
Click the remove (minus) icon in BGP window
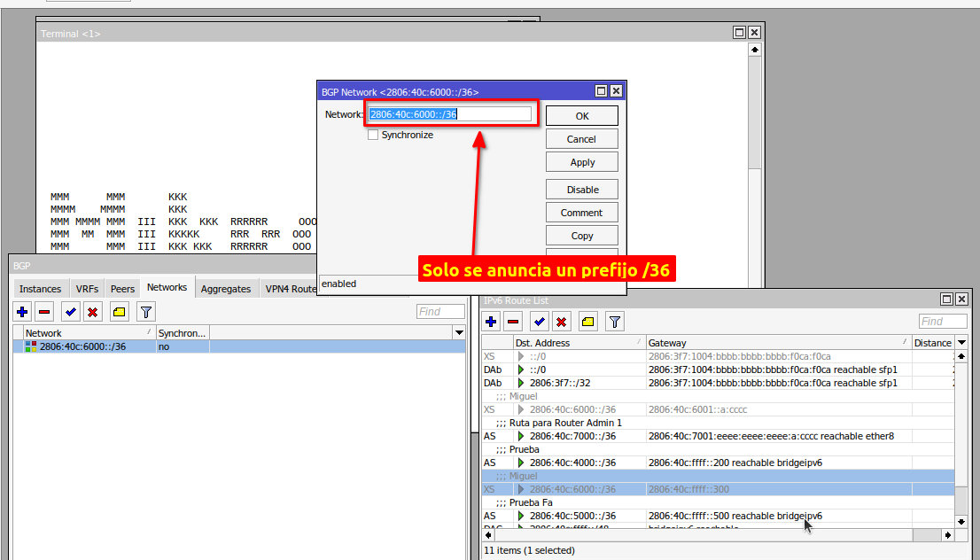pos(44,312)
